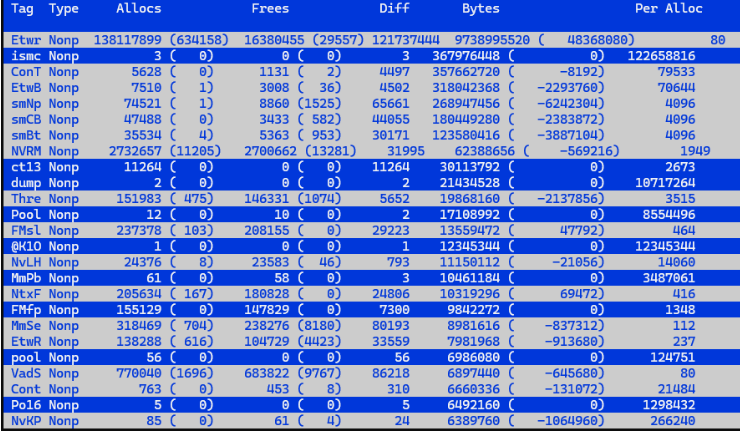Select the NvLH tag
This screenshot has height=431, width=740.
tap(26, 262)
